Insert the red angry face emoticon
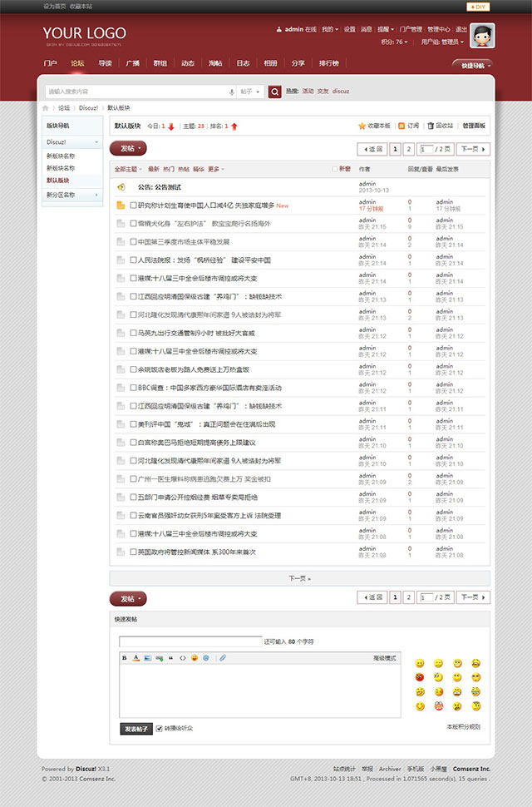This screenshot has height=807, width=532. pyautogui.click(x=420, y=677)
